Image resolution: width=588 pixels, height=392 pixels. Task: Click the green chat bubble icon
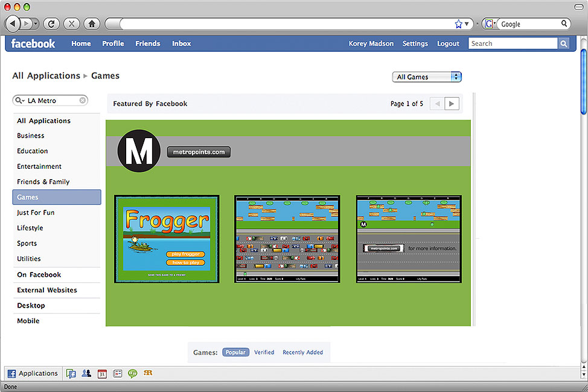coord(132,373)
